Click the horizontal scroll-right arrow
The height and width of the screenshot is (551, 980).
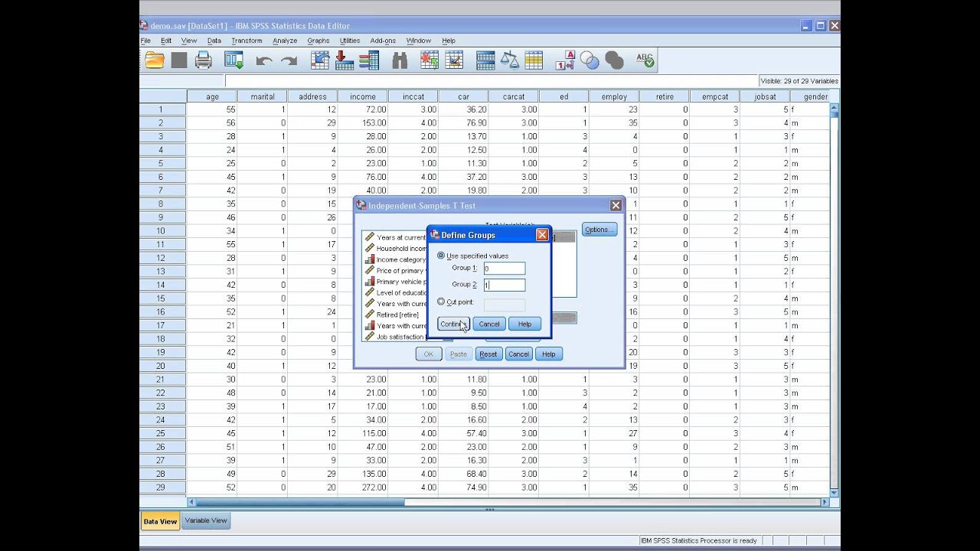click(x=825, y=502)
